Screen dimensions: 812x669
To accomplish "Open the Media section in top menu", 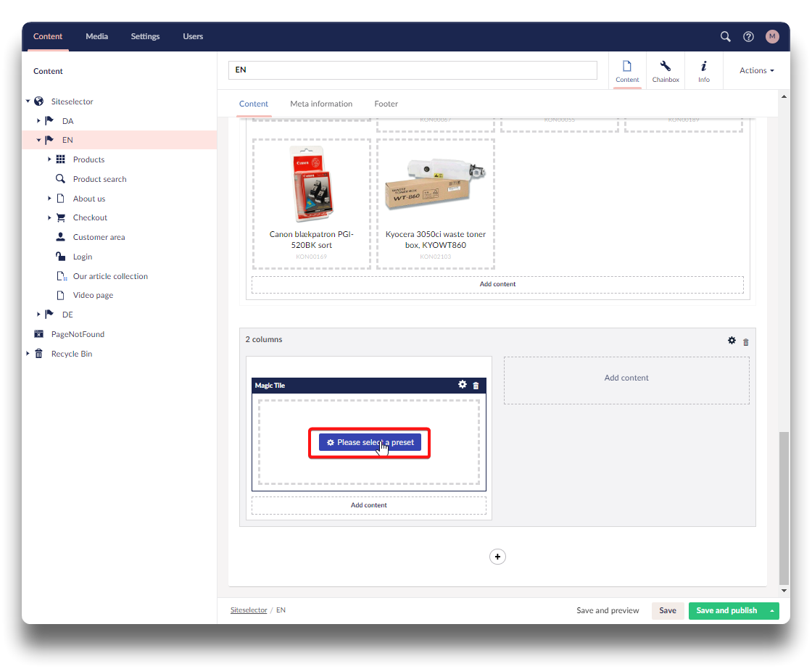I will pyautogui.click(x=96, y=37).
